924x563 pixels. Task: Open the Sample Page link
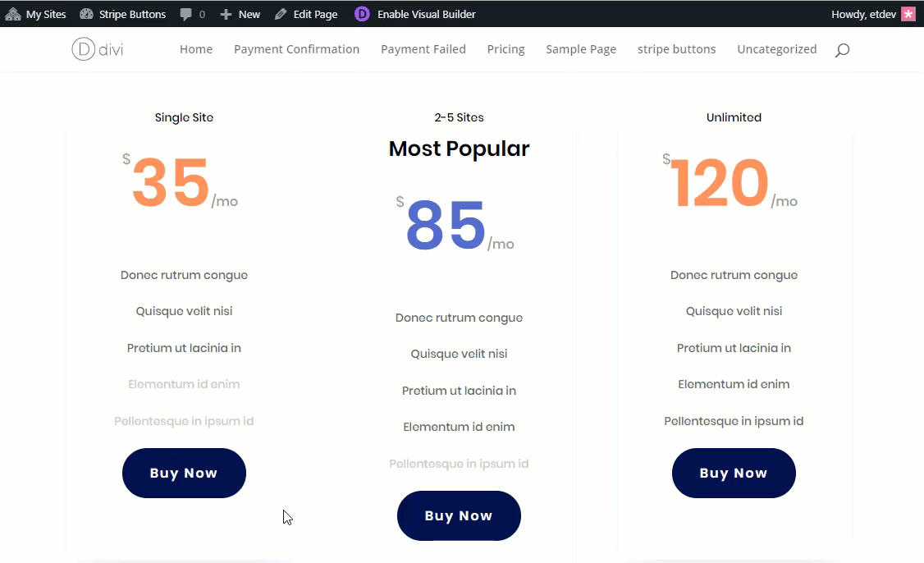(581, 49)
